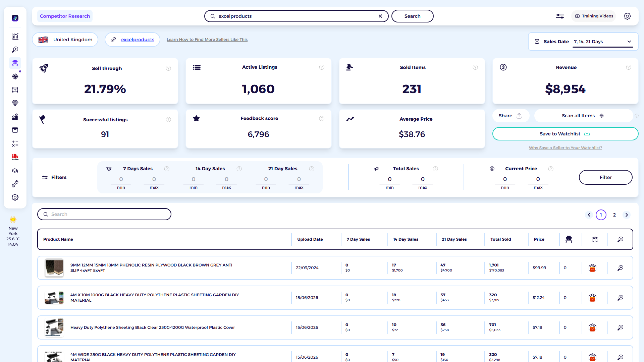
Task: Select page 2 of results
Action: (614, 215)
